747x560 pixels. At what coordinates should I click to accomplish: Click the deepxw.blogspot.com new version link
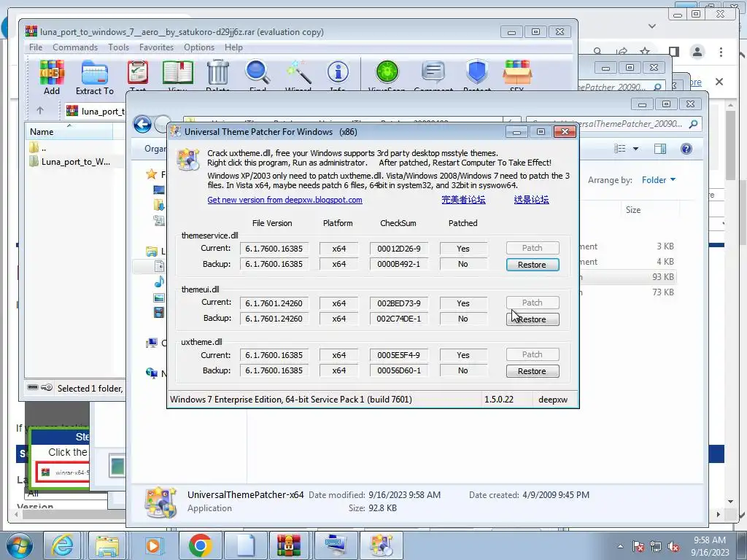pos(285,200)
